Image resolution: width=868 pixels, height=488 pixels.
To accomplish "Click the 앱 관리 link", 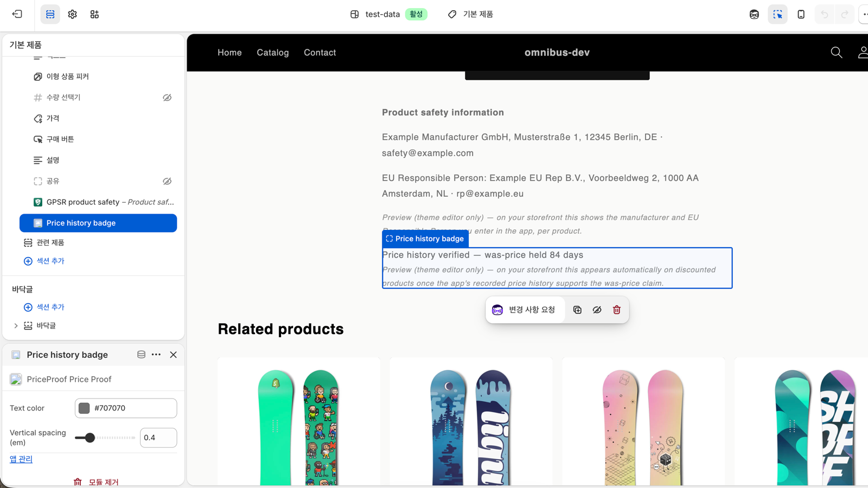I will tap(21, 459).
